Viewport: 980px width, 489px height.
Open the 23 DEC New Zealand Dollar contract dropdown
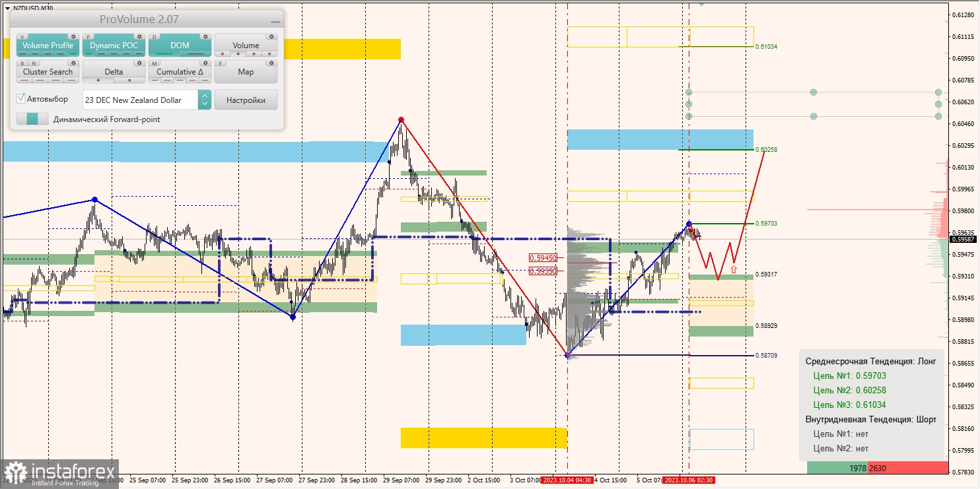(x=141, y=100)
